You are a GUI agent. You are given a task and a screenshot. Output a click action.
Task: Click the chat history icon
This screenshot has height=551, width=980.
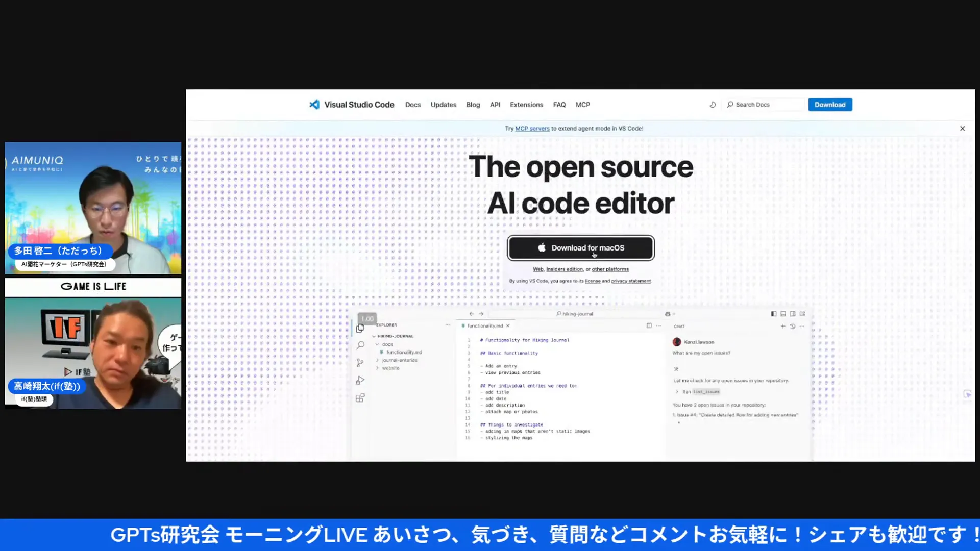(793, 327)
